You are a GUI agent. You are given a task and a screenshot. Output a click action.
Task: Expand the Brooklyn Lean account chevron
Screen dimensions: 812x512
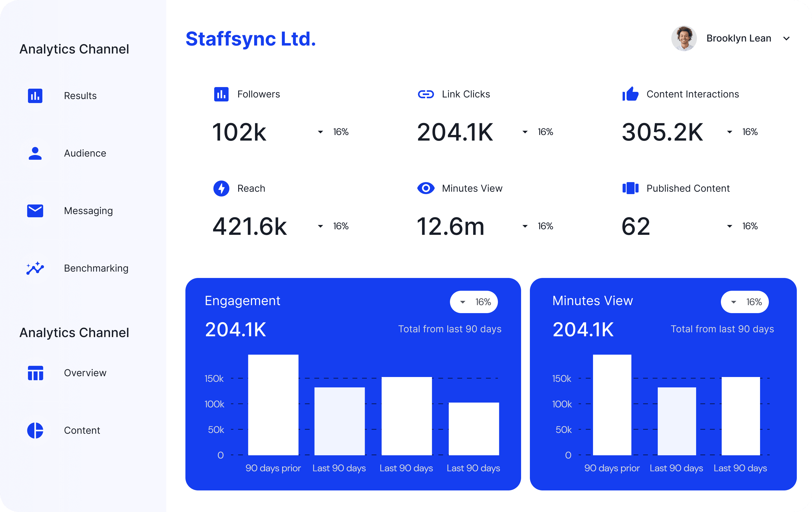point(786,38)
